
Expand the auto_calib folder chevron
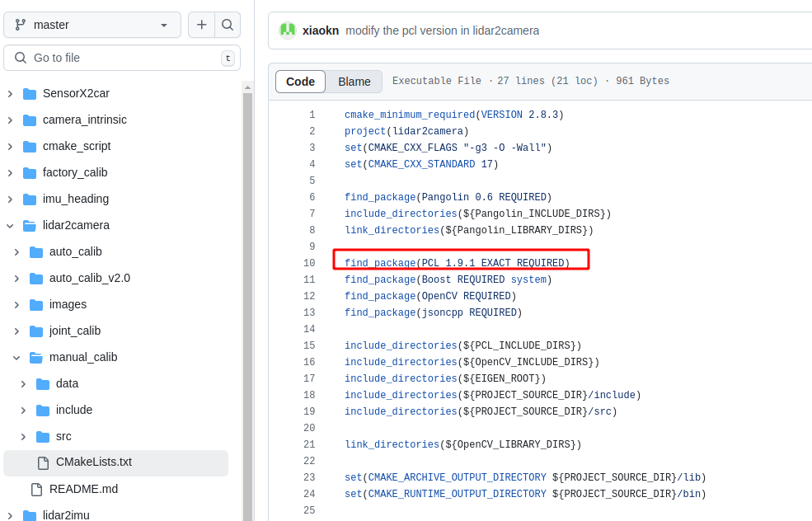pyautogui.click(x=16, y=252)
